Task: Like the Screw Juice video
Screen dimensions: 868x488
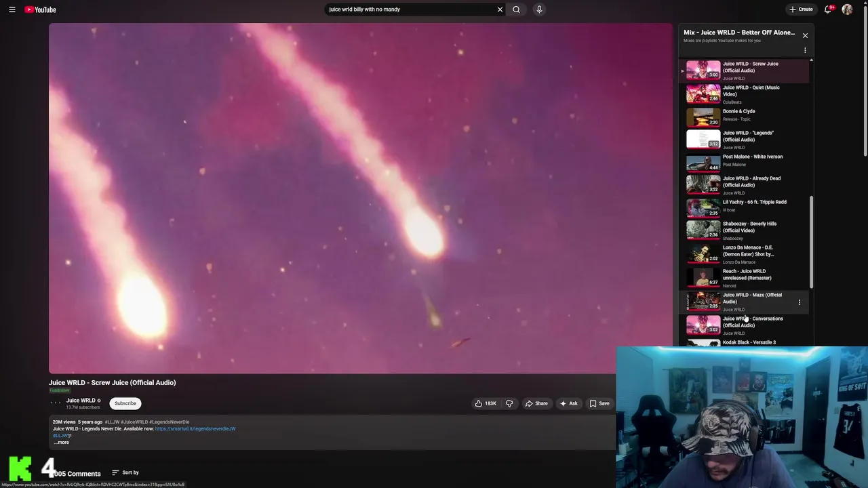Action: point(486,403)
